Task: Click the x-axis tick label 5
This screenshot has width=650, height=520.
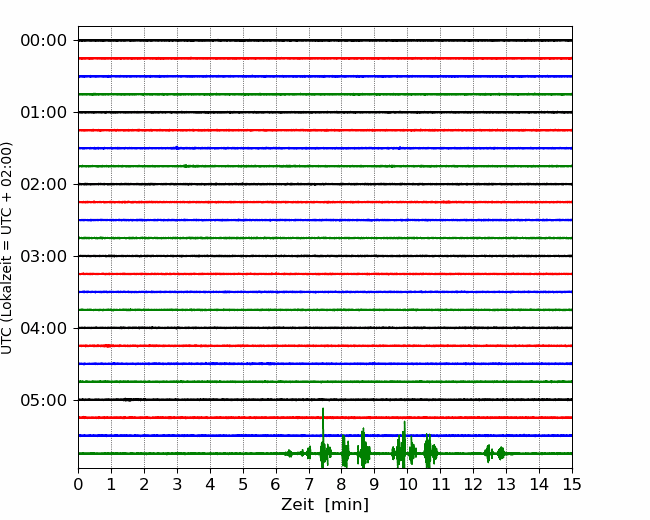Action: 243,484
